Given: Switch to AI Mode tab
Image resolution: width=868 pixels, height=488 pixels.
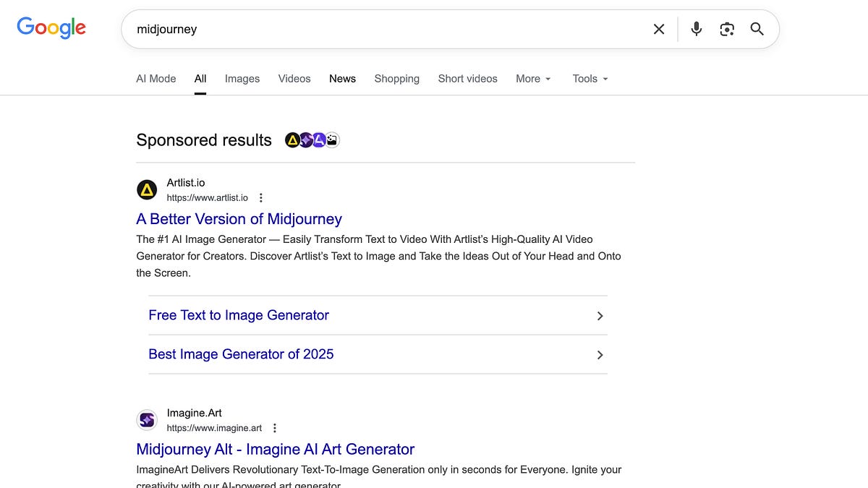Looking at the screenshot, I should click(x=156, y=79).
